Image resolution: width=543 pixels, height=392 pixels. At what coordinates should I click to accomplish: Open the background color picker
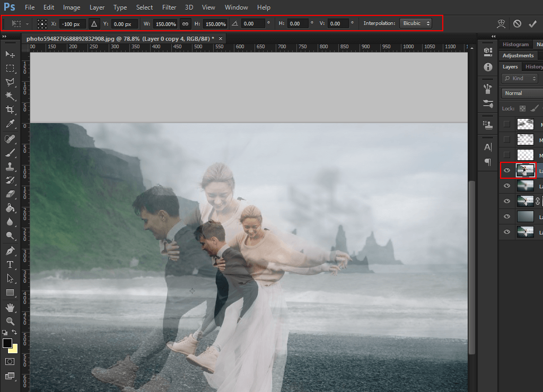tap(15, 349)
